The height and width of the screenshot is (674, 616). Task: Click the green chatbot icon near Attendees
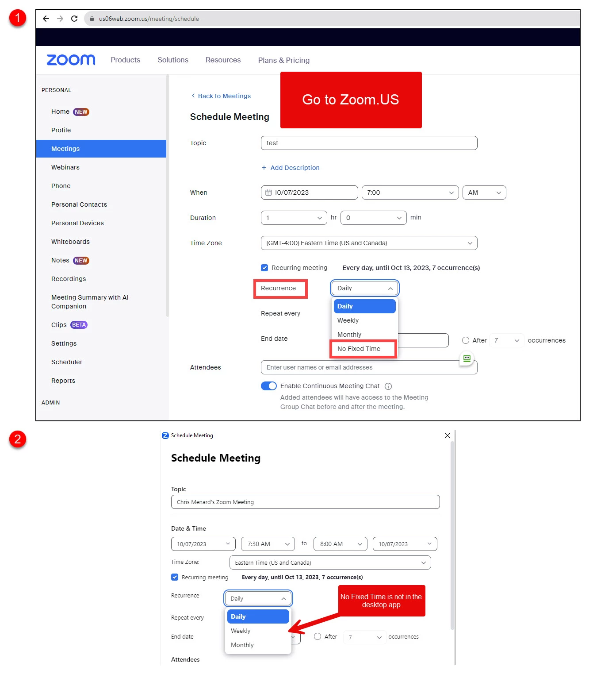[x=467, y=358]
